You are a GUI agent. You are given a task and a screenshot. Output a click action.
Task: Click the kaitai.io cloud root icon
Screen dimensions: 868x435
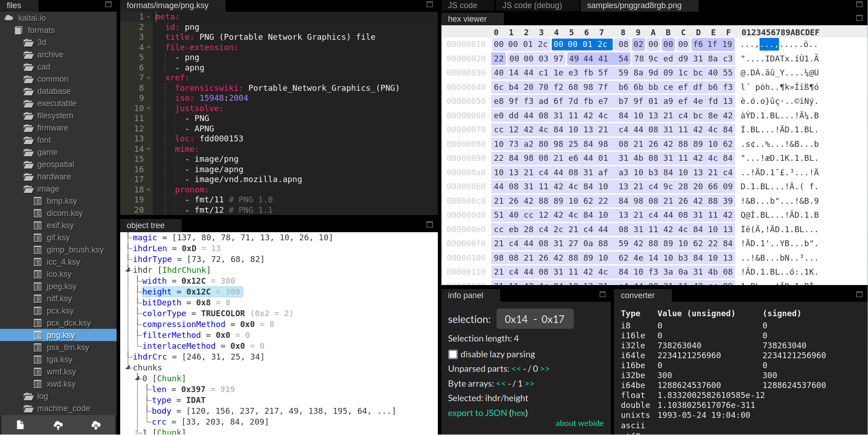click(x=9, y=18)
